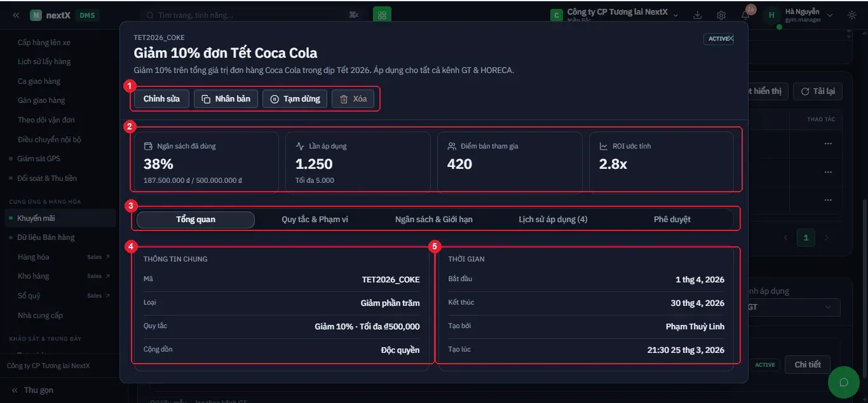Open the green chat bubble button

pyautogui.click(x=844, y=382)
